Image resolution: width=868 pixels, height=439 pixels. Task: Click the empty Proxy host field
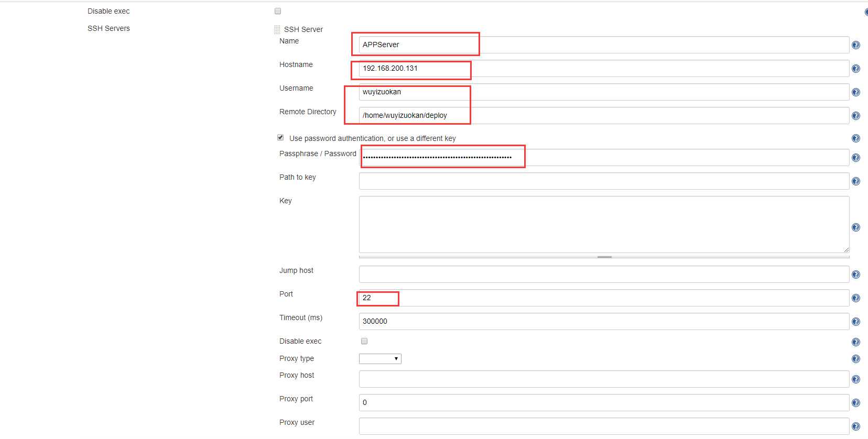[x=604, y=379]
